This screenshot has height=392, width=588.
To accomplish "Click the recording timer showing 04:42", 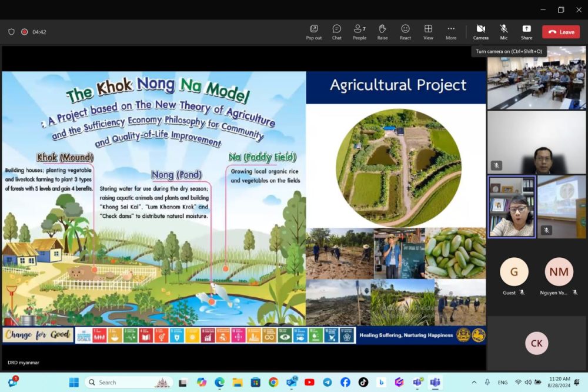I will coord(38,32).
